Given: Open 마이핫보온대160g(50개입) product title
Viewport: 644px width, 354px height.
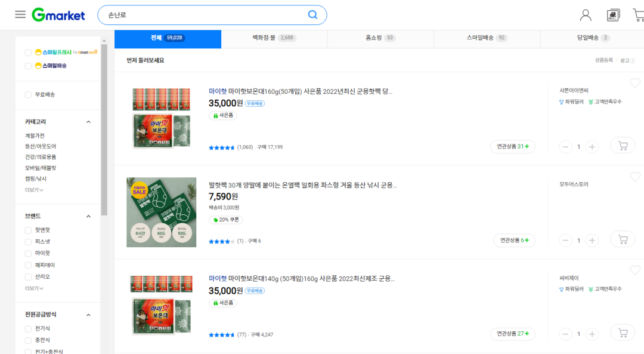Looking at the screenshot, I should point(300,91).
